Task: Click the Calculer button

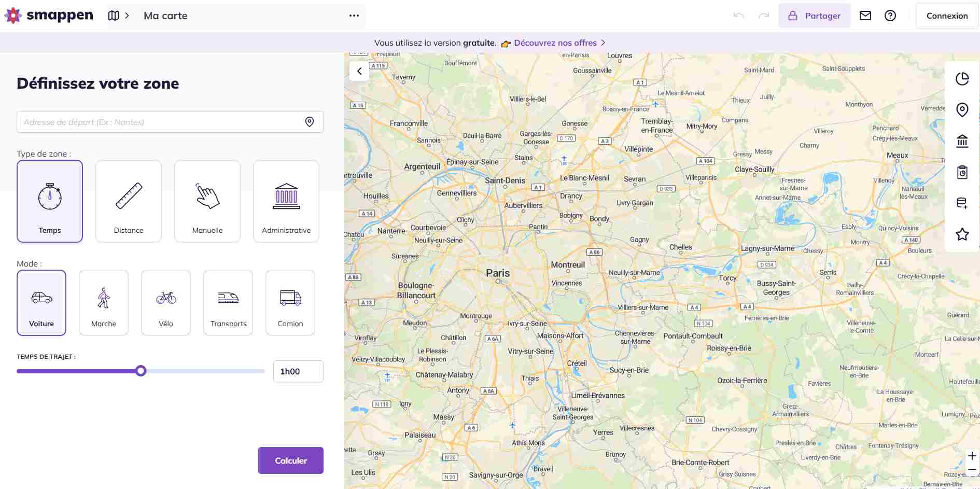Action: pos(290,460)
